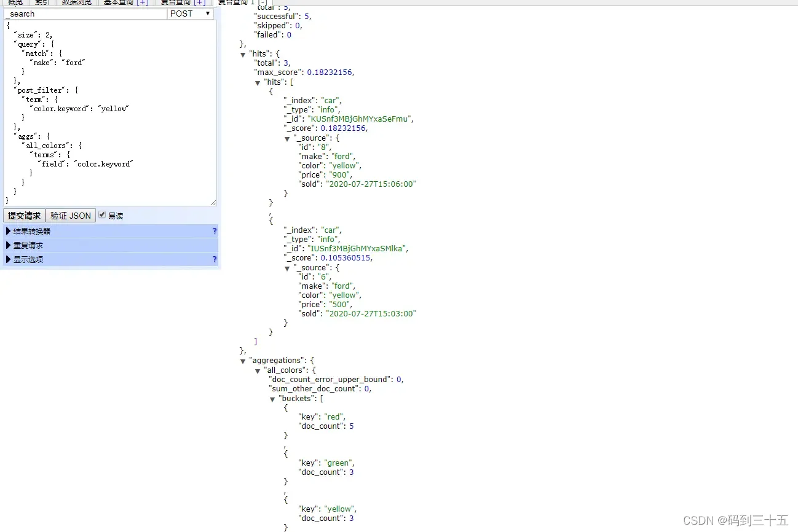798x532 pixels.
Task: Collapse the "all_colors" aggregation node
Action: 258,370
